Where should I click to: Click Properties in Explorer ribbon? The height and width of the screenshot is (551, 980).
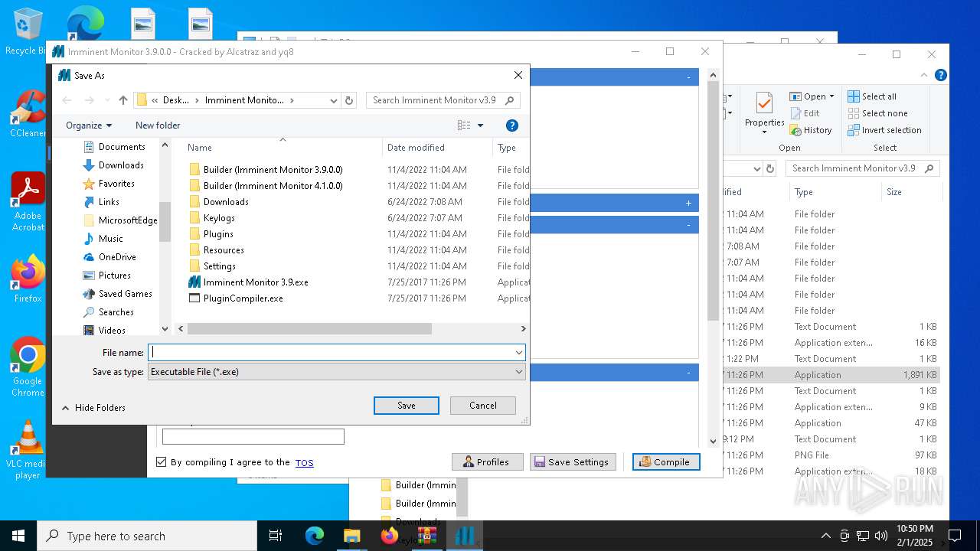[764, 112]
